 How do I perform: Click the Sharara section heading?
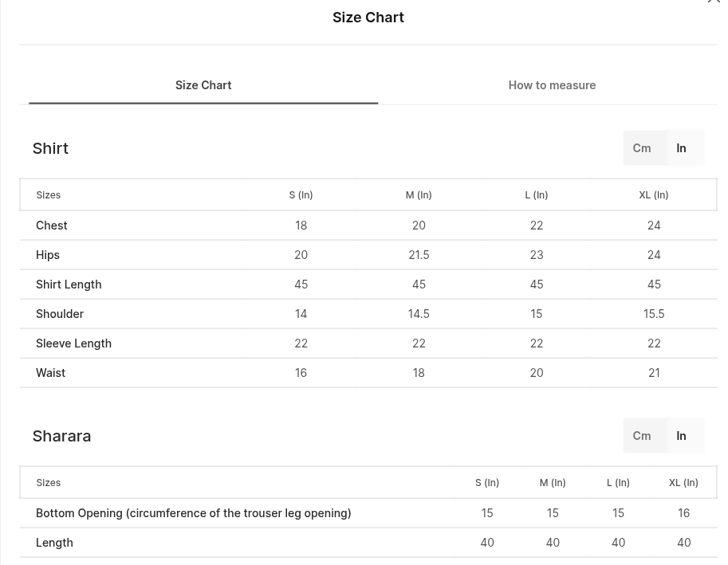click(61, 436)
